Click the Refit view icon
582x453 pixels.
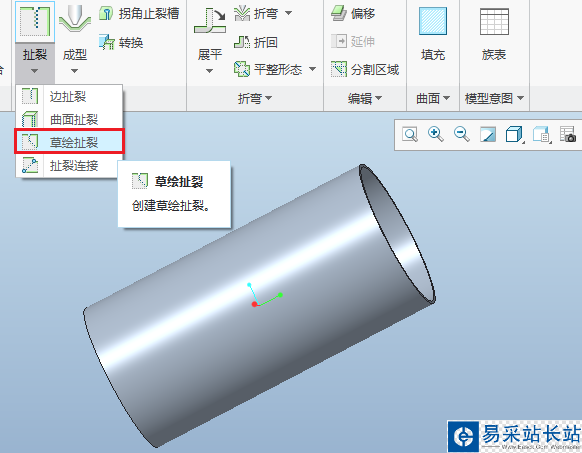(x=410, y=134)
